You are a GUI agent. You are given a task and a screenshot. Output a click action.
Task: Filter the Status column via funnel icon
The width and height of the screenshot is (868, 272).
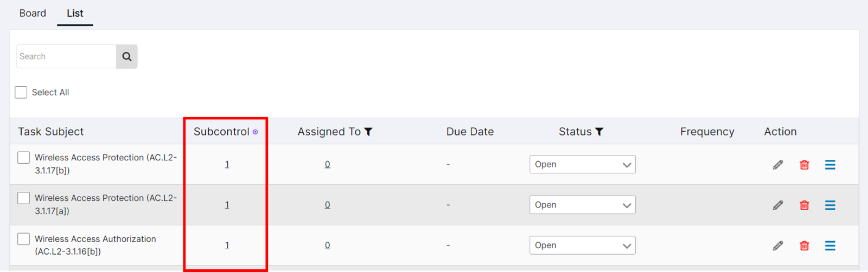coord(599,132)
